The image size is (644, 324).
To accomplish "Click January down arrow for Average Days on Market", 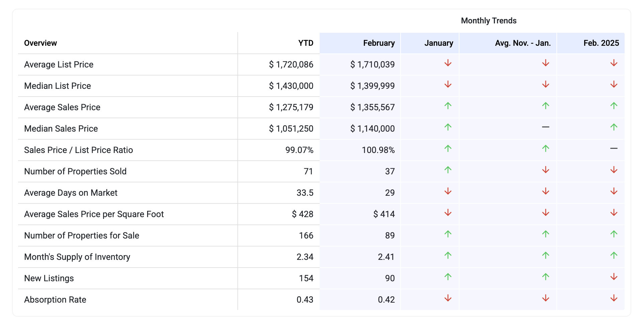I will 448,191.
